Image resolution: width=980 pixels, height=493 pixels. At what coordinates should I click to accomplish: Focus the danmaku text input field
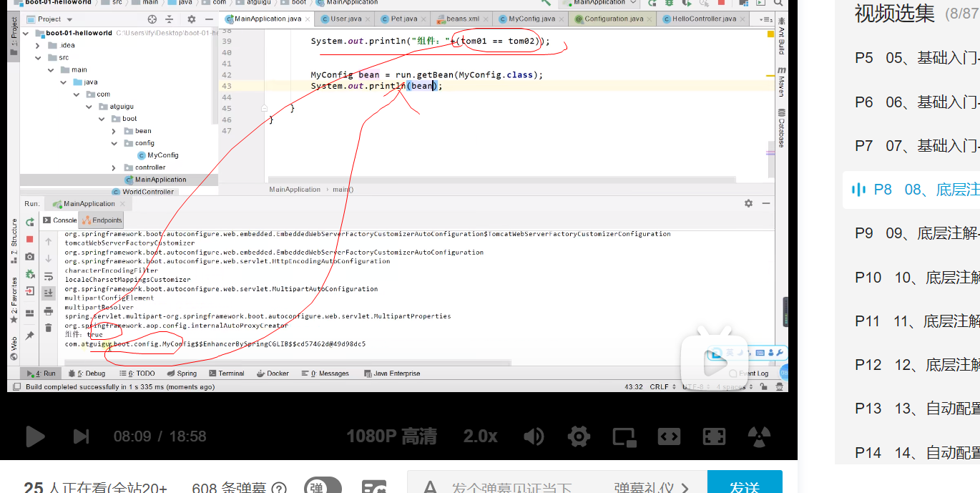tap(524, 488)
